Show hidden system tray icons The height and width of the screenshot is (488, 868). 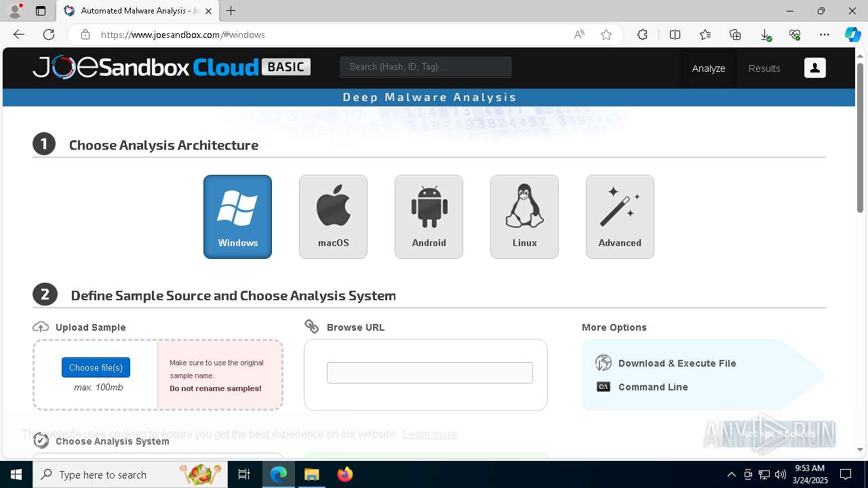[x=731, y=474]
